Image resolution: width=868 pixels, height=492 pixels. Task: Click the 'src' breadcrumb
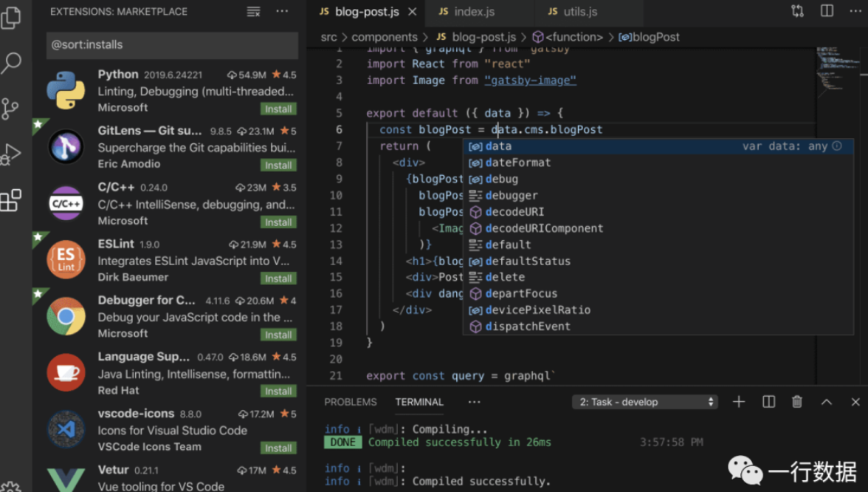click(x=329, y=37)
